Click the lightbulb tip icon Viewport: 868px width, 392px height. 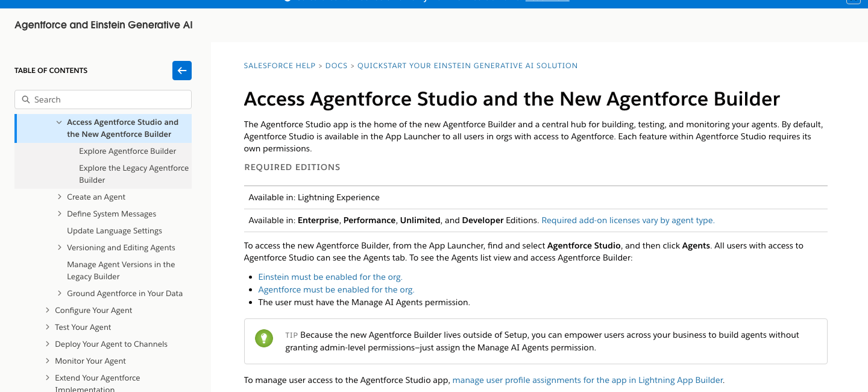[x=264, y=338]
